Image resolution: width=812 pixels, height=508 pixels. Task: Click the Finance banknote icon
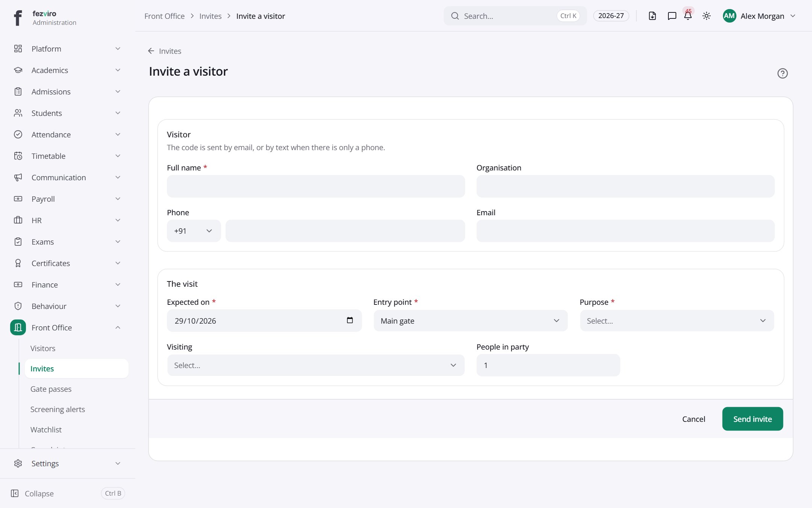(18, 284)
